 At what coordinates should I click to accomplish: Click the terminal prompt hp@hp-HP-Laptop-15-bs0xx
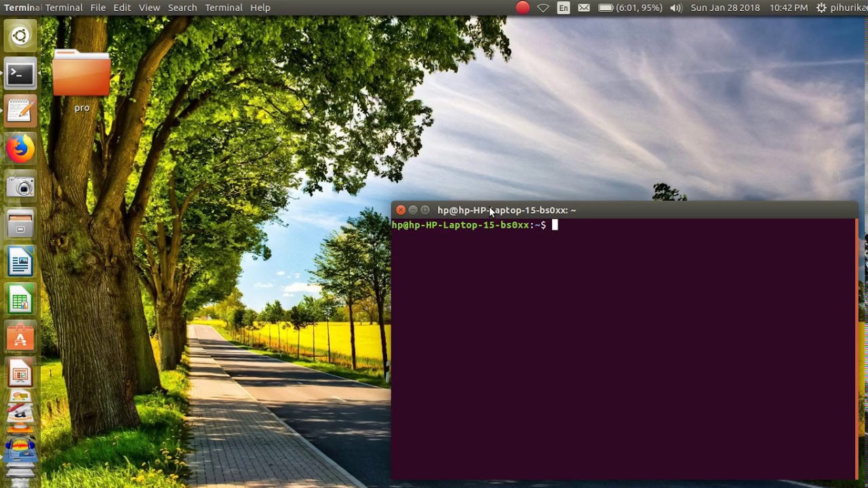(461, 225)
